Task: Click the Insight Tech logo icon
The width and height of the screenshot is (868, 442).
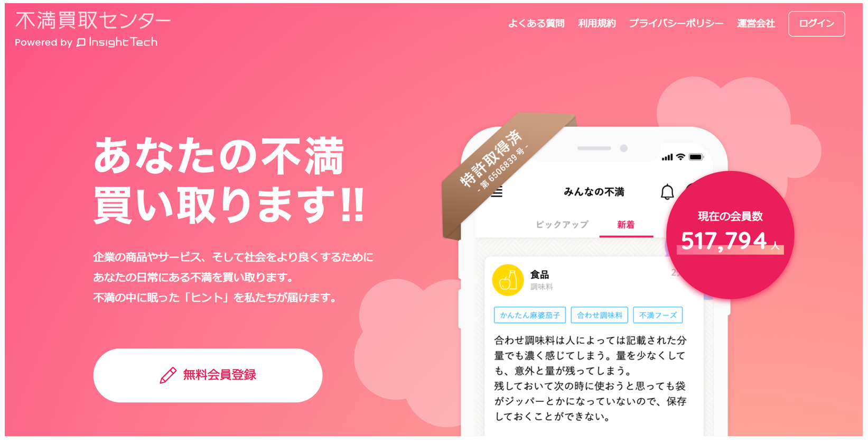Action: point(81,42)
